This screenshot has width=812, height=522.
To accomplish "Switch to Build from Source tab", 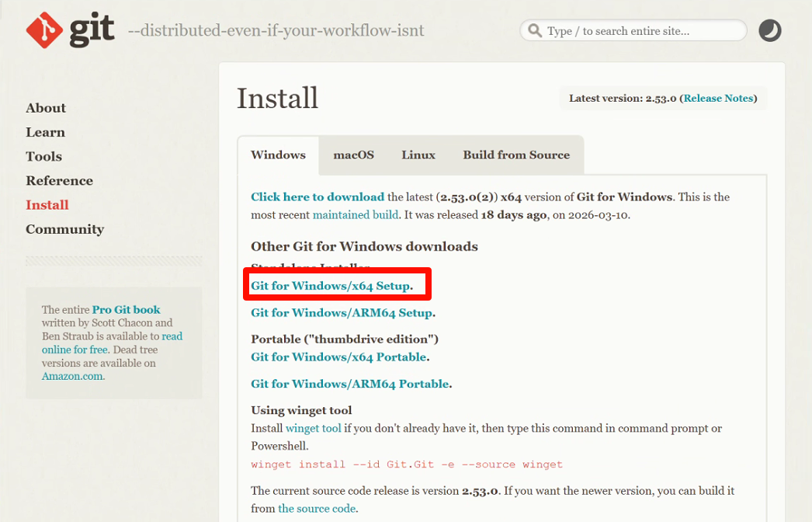I will (x=516, y=155).
